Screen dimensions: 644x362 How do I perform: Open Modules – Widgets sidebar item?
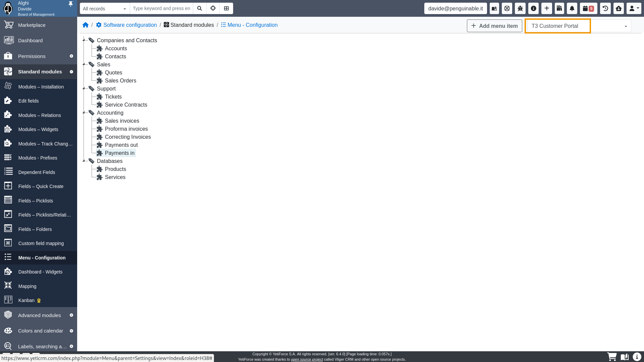point(38,129)
